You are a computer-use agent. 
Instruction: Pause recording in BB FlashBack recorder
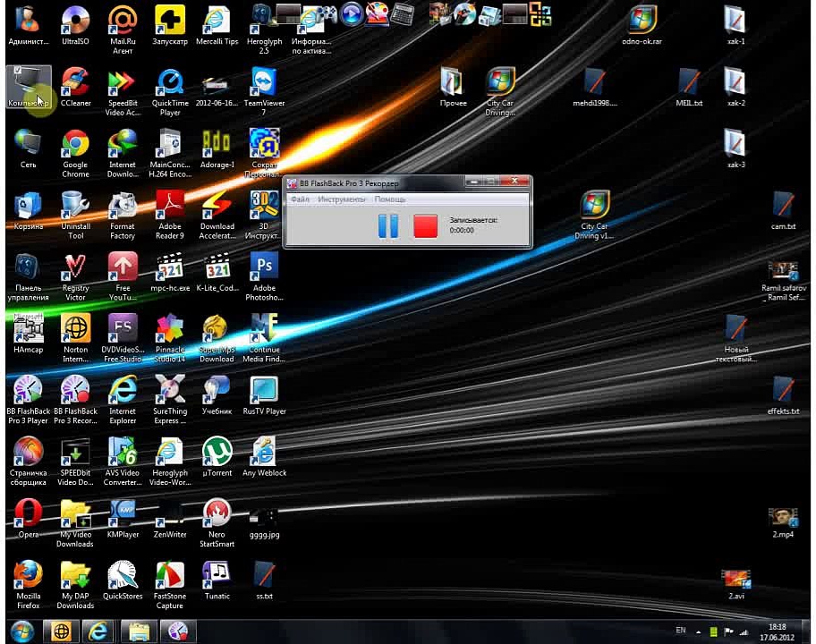[387, 226]
